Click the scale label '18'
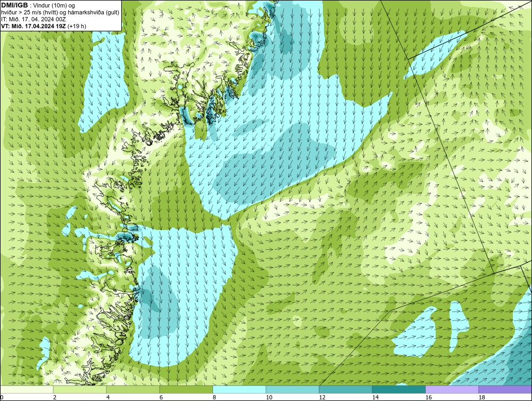The image size is (532, 401). click(x=481, y=397)
